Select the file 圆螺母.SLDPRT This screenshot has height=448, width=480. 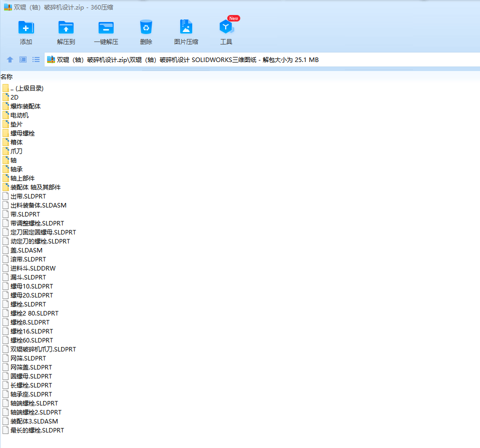(27, 376)
